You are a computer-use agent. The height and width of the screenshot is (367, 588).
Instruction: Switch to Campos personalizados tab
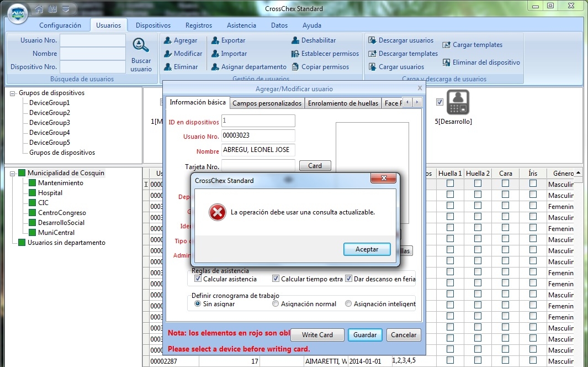267,103
